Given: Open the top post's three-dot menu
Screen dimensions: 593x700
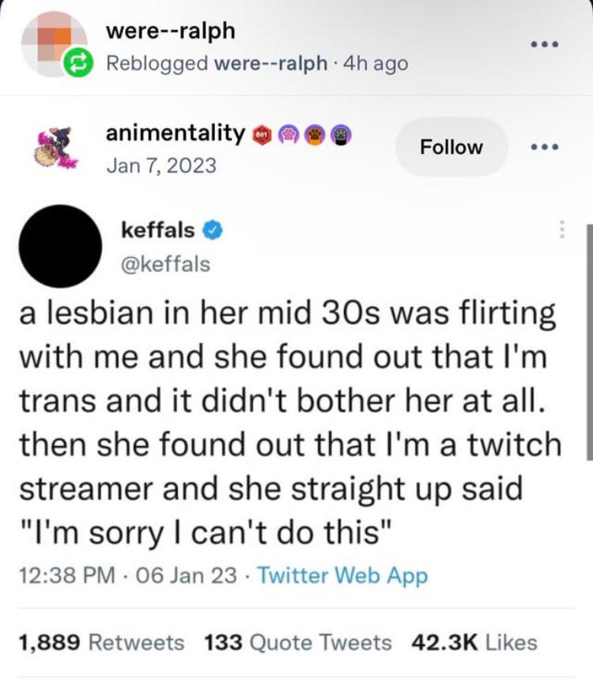Looking at the screenshot, I should point(544,44).
